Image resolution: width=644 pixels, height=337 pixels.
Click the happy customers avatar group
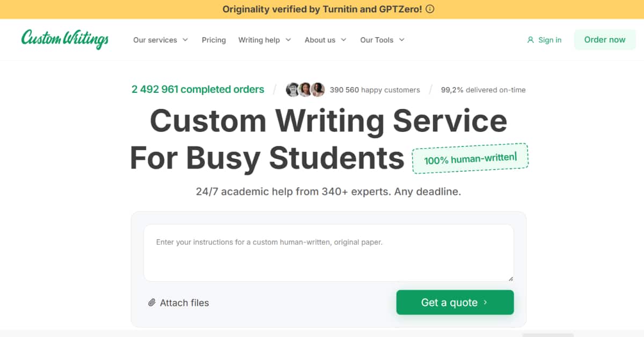(305, 90)
